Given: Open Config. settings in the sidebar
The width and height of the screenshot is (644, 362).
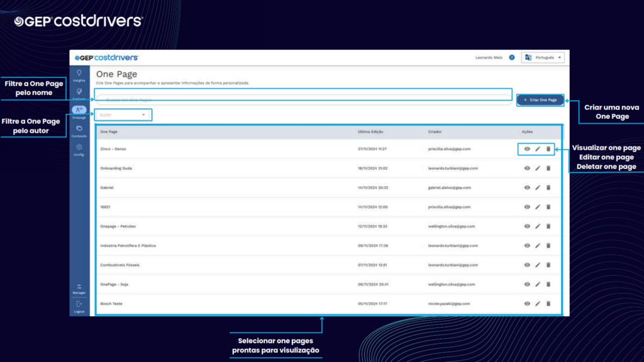Looking at the screenshot, I should click(79, 150).
